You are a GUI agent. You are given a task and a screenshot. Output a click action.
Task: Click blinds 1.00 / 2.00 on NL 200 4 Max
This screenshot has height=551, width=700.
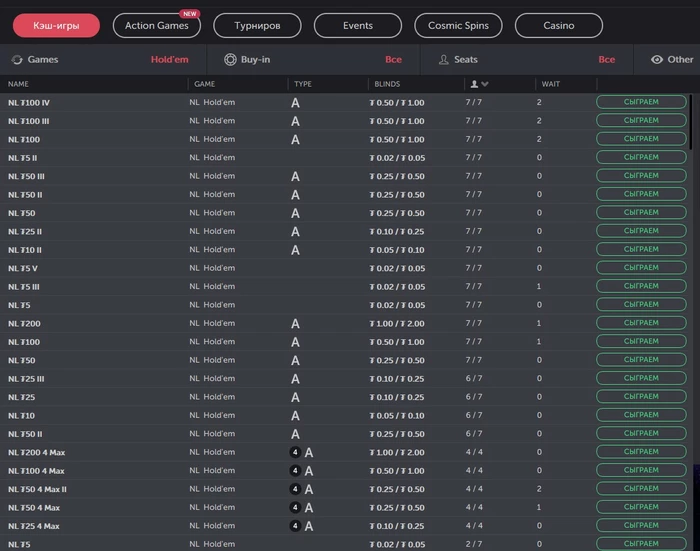[x=397, y=452]
